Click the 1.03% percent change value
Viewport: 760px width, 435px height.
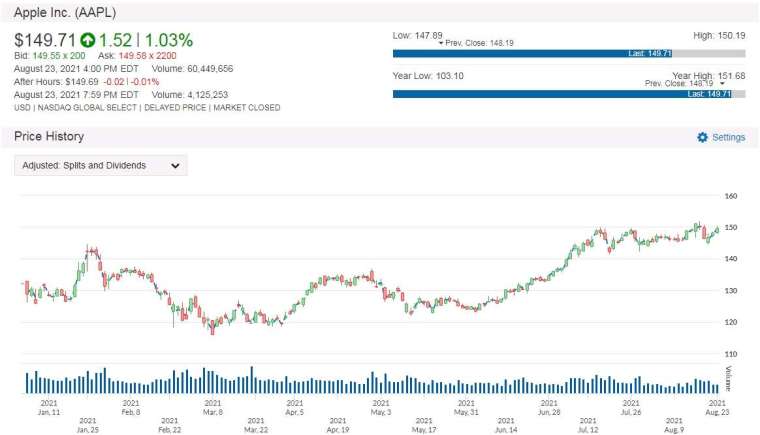[169, 40]
